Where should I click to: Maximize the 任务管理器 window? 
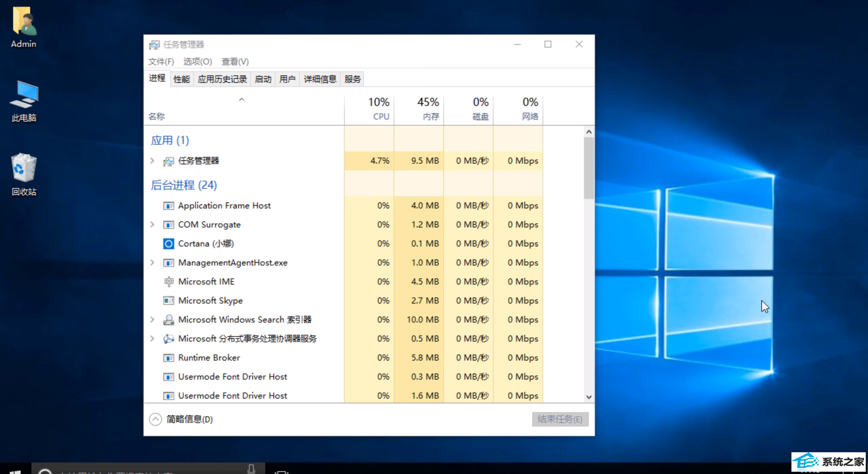coord(548,44)
